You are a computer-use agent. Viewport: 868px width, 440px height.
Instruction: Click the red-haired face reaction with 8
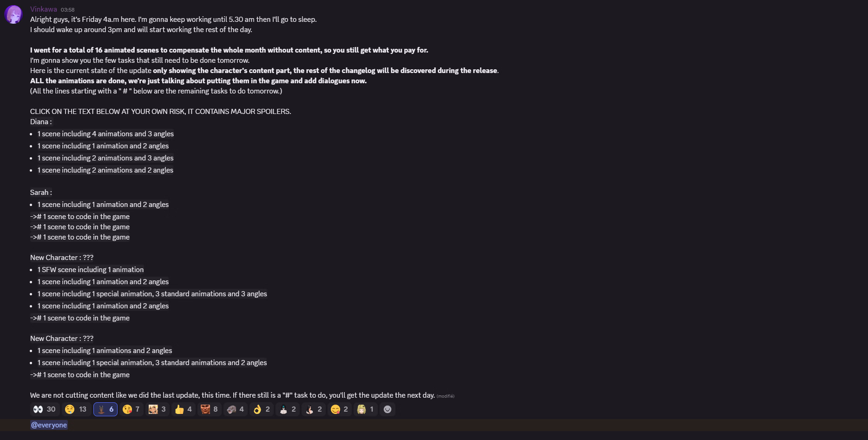[210, 409]
